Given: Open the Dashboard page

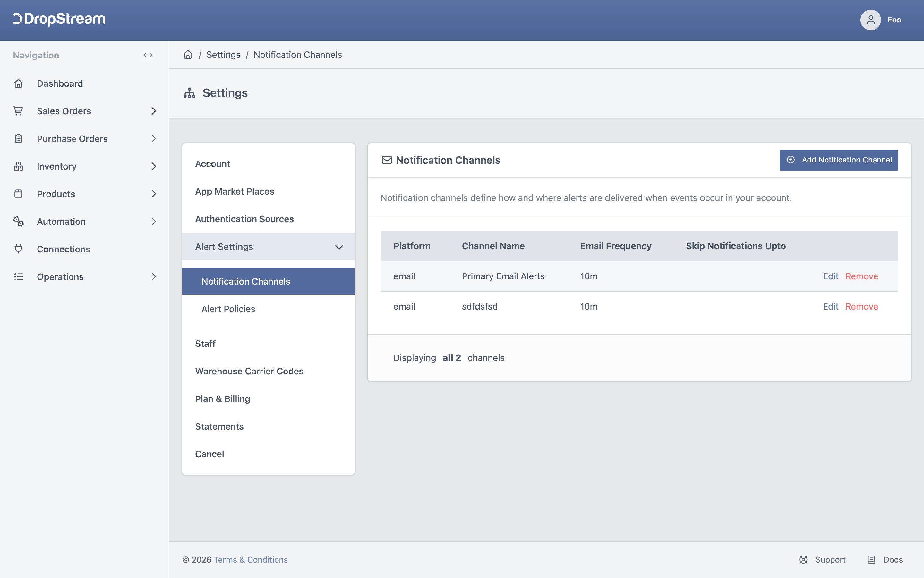Looking at the screenshot, I should [x=60, y=83].
